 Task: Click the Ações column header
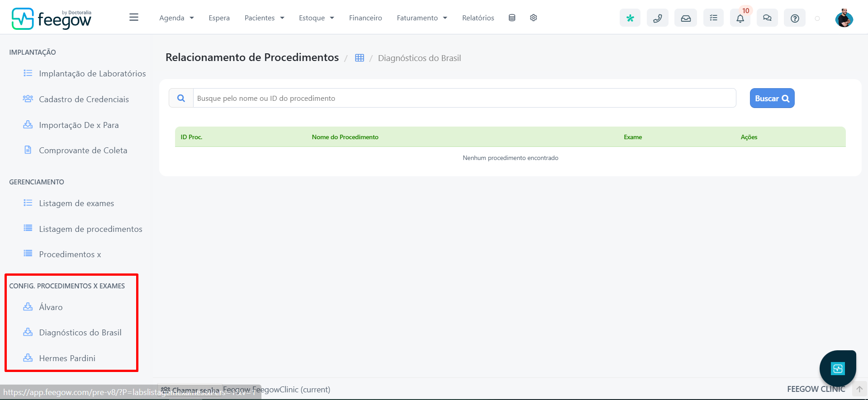click(749, 137)
